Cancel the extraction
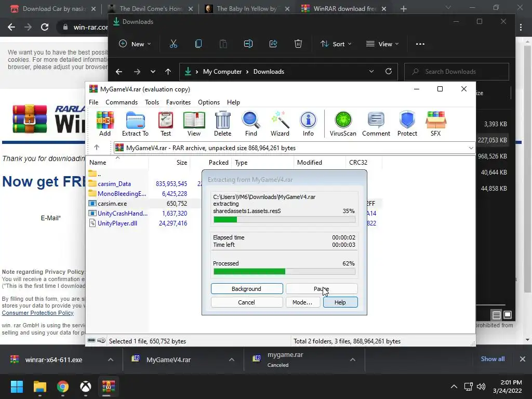This screenshot has width=532, height=399. click(247, 302)
